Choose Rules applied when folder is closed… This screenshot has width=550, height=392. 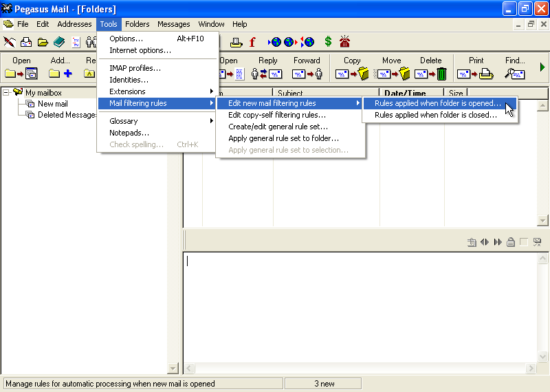(x=440, y=115)
